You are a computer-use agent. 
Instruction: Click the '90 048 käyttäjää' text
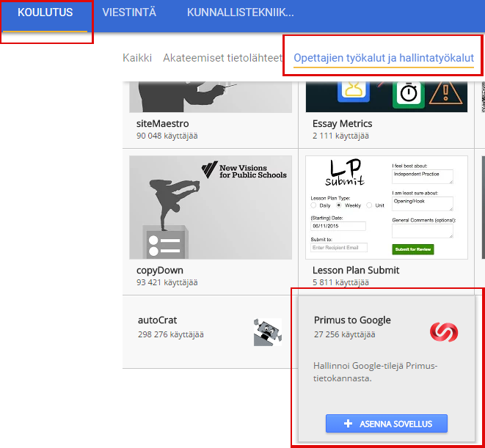click(x=167, y=136)
